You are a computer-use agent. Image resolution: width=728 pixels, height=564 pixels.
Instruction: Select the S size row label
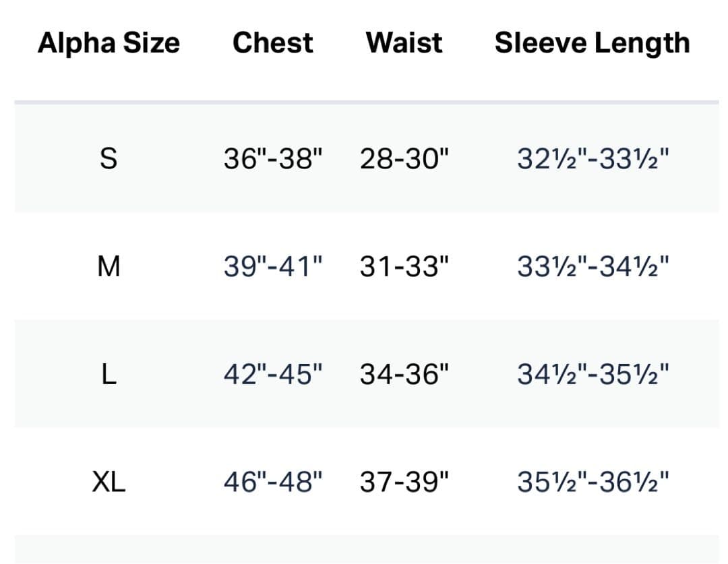pyautogui.click(x=108, y=160)
